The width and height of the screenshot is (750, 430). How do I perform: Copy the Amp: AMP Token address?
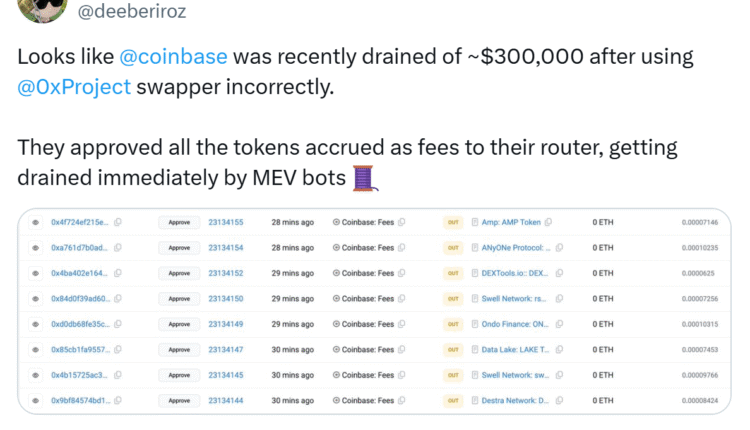pos(547,222)
